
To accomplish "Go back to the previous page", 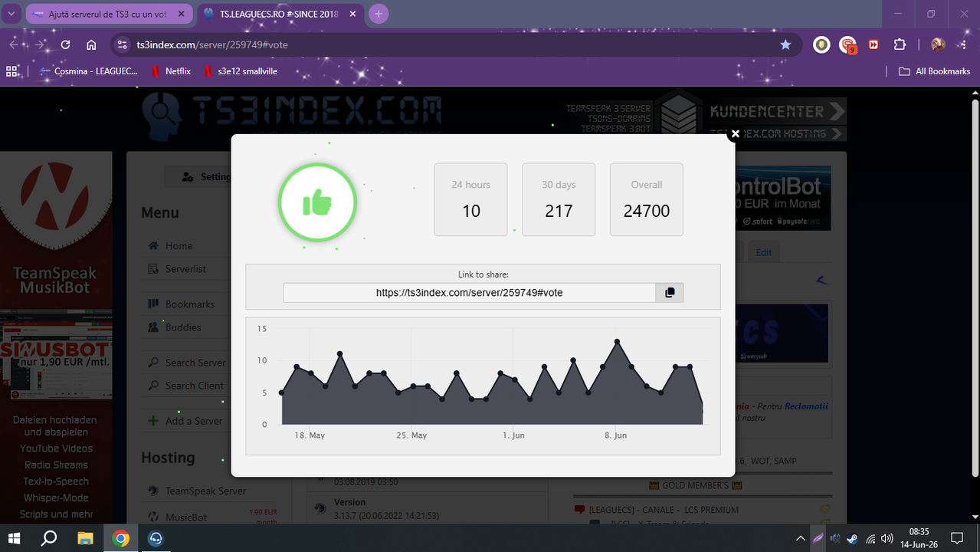I will pos(14,44).
